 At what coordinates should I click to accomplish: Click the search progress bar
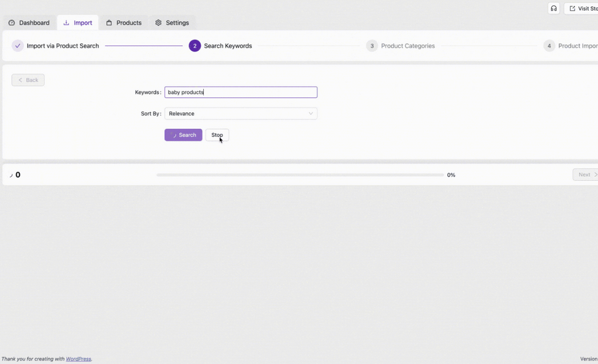click(x=300, y=175)
